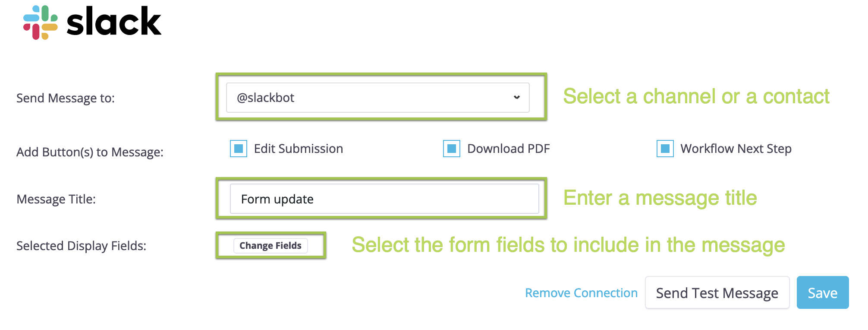The height and width of the screenshot is (330, 868).
Task: Hit the blue Save button
Action: [822, 293]
